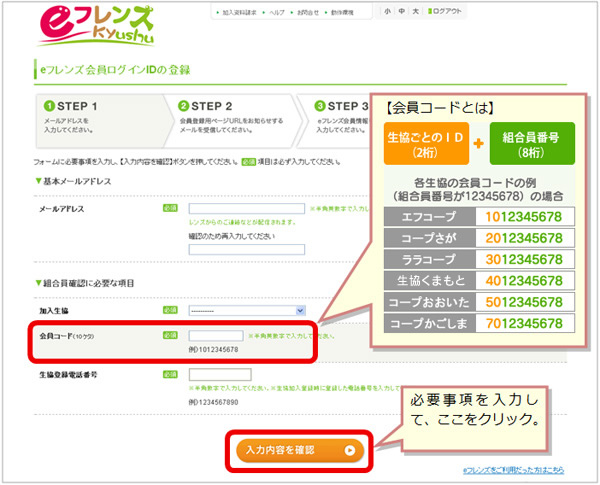This screenshot has height=485, width=600.
Task: Click the 生協登録電話番号 label
Action: point(68,375)
